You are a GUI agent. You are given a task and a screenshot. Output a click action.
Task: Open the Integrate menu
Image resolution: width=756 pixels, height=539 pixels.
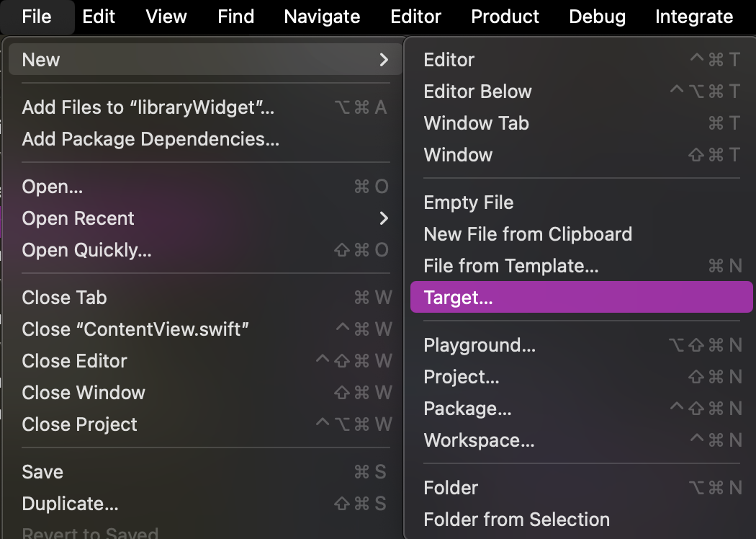pos(694,17)
